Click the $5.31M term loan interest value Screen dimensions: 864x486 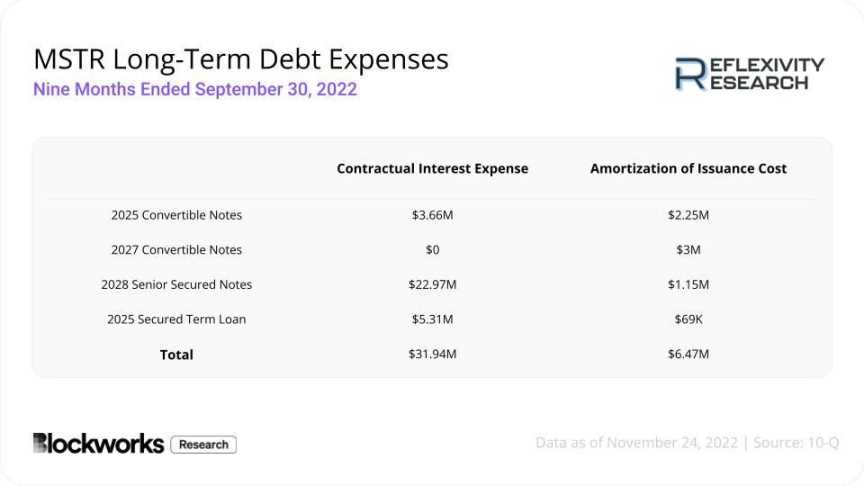click(432, 320)
